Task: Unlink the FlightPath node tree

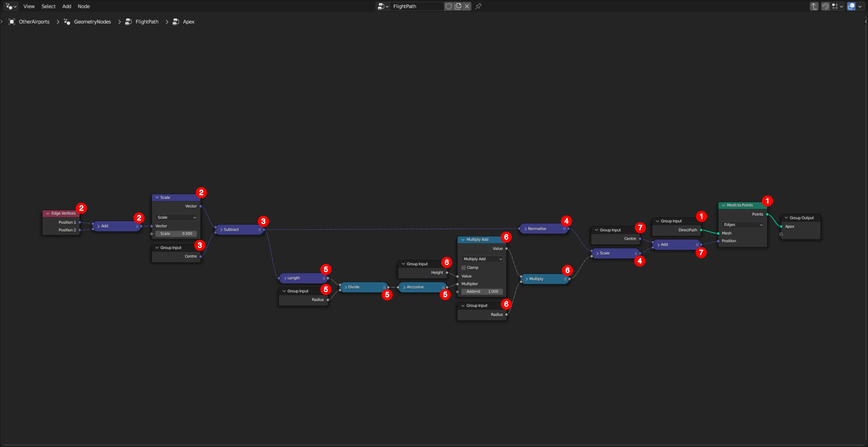Action: [x=467, y=6]
